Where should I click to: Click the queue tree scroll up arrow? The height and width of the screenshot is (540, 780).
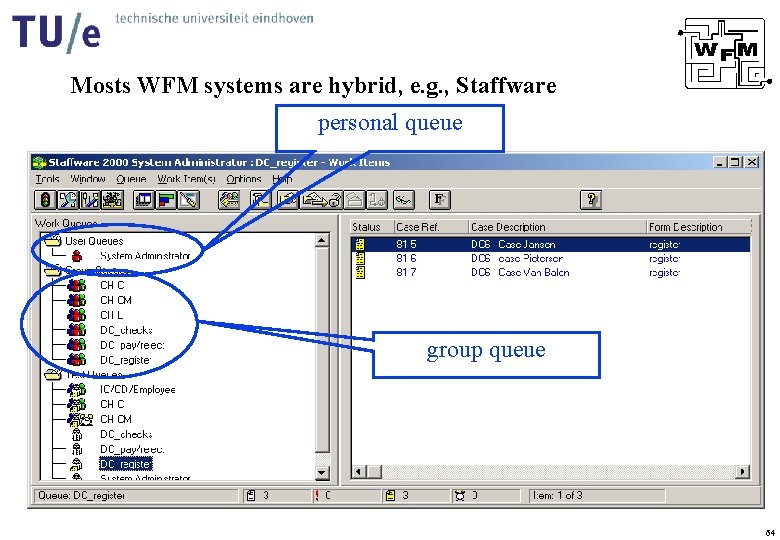click(x=322, y=241)
